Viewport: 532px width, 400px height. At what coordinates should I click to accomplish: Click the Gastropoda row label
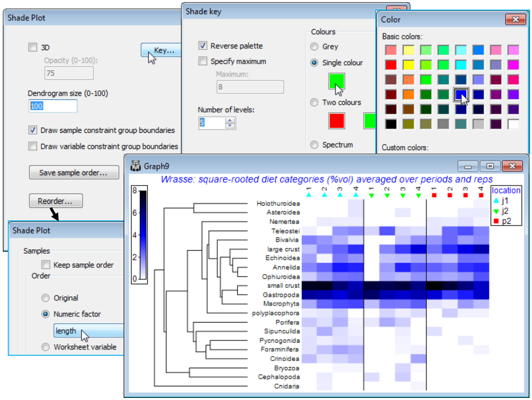(281, 295)
